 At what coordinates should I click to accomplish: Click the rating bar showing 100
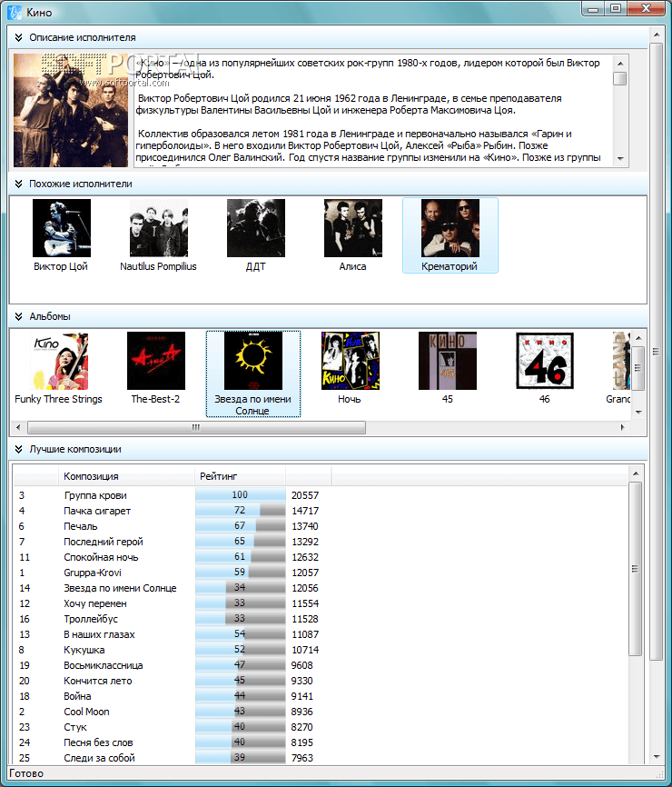coord(241,495)
